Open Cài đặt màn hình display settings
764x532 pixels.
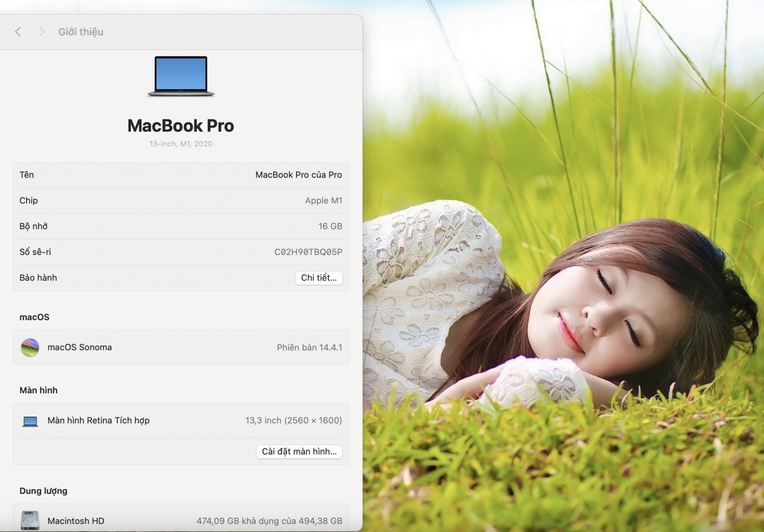tap(299, 451)
